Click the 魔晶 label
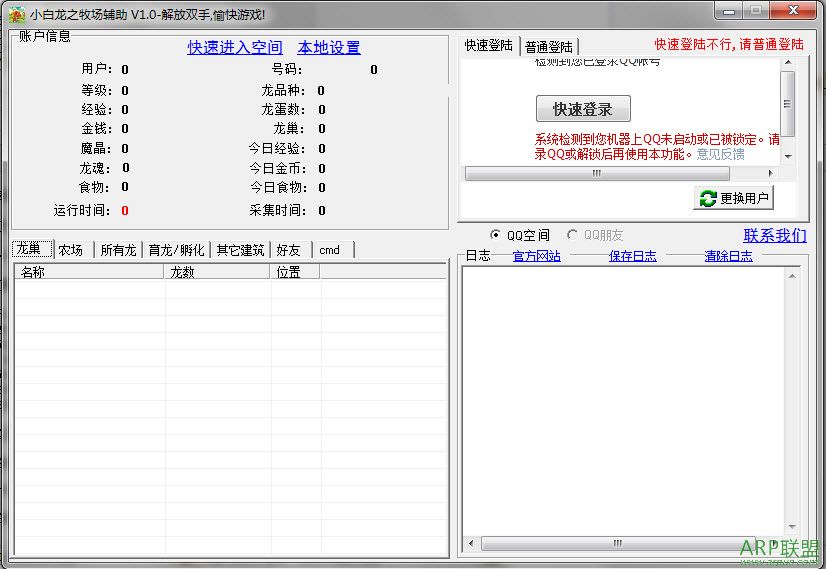 tap(96, 149)
